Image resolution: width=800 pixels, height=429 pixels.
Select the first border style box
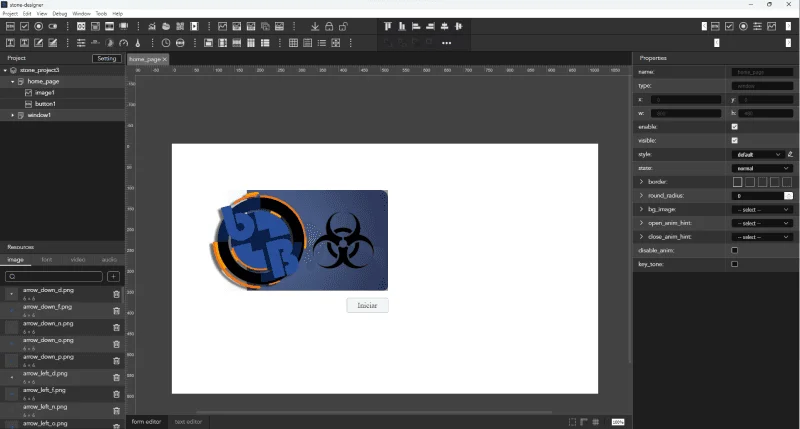pos(738,182)
